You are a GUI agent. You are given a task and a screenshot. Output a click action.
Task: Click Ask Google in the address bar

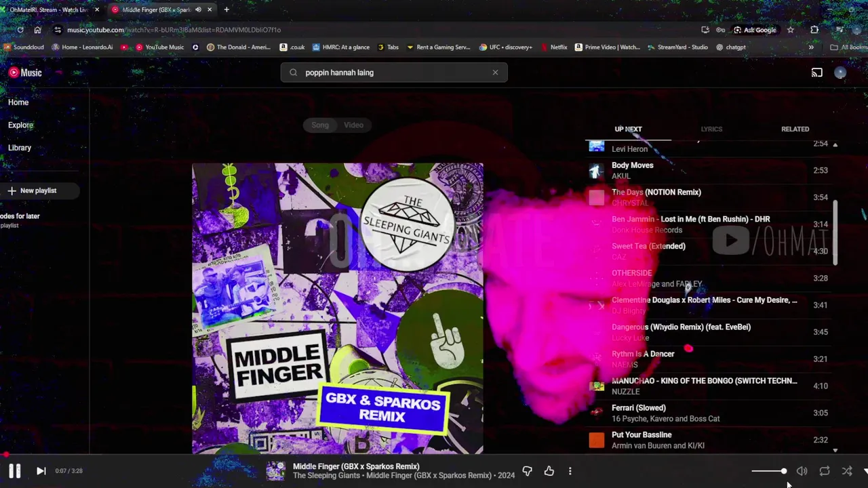(755, 30)
